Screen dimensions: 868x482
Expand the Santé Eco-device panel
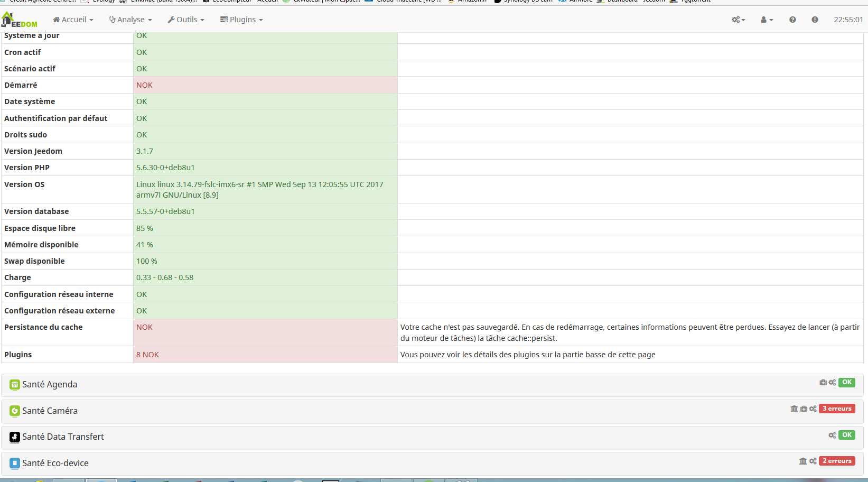click(432, 464)
